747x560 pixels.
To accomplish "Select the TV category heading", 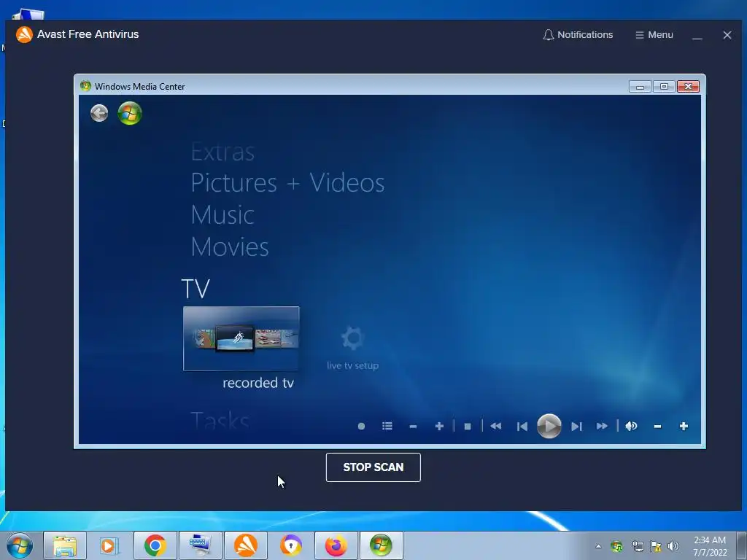I will [196, 289].
